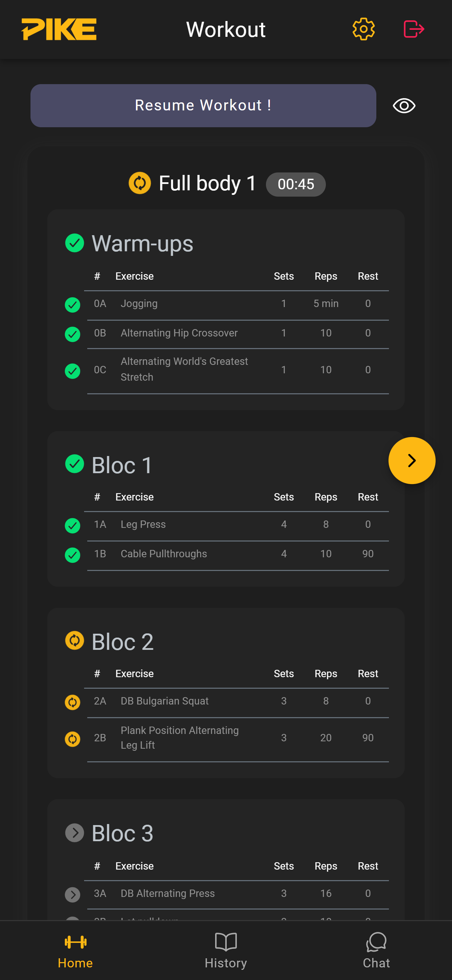Tap the refresh icon next to Full body 1
The image size is (452, 980).
coord(140,183)
